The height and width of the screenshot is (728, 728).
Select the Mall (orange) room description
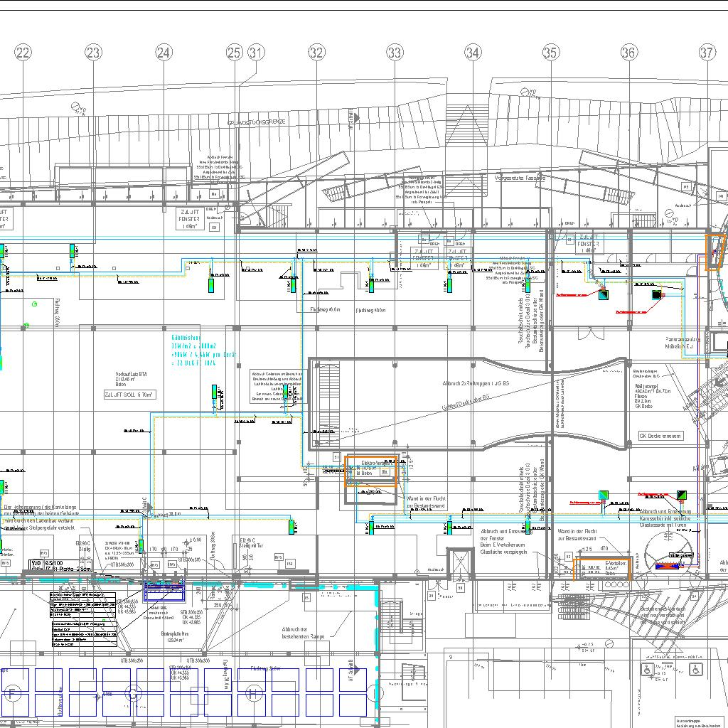653,395
